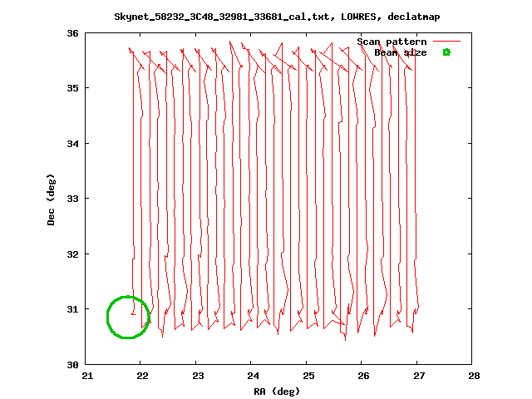The width and height of the screenshot is (532, 399).
Task: Click the RA axis tick label 24
Action: pos(253,376)
